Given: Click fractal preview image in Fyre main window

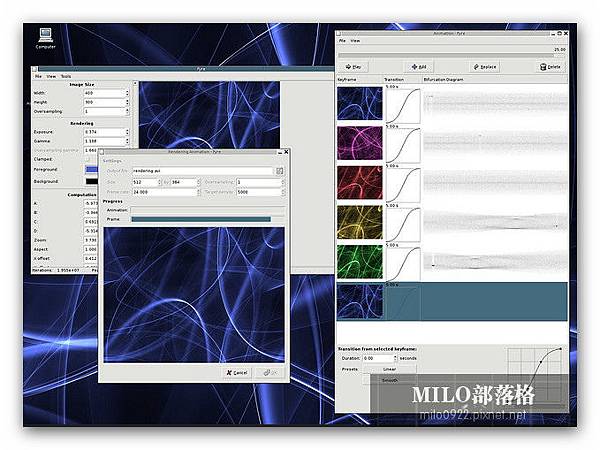Looking at the screenshot, I should pos(209,114).
